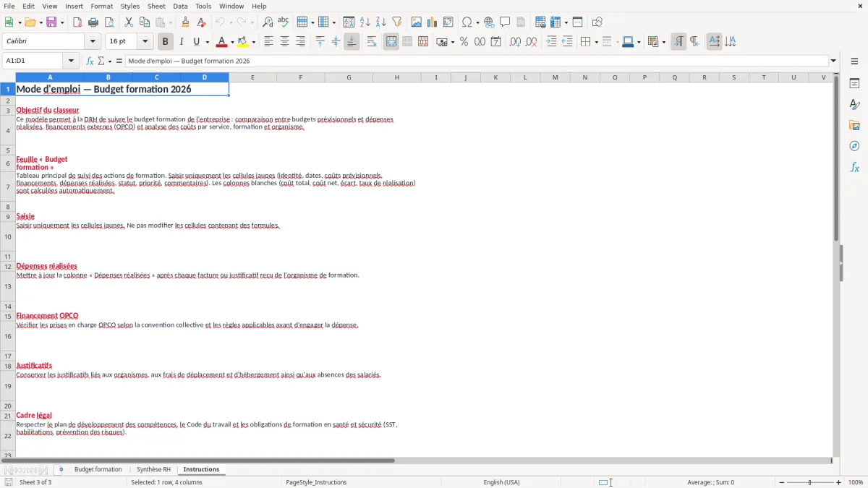The image size is (868, 488).
Task: Open Save dropdown arrow
Action: click(x=62, y=22)
